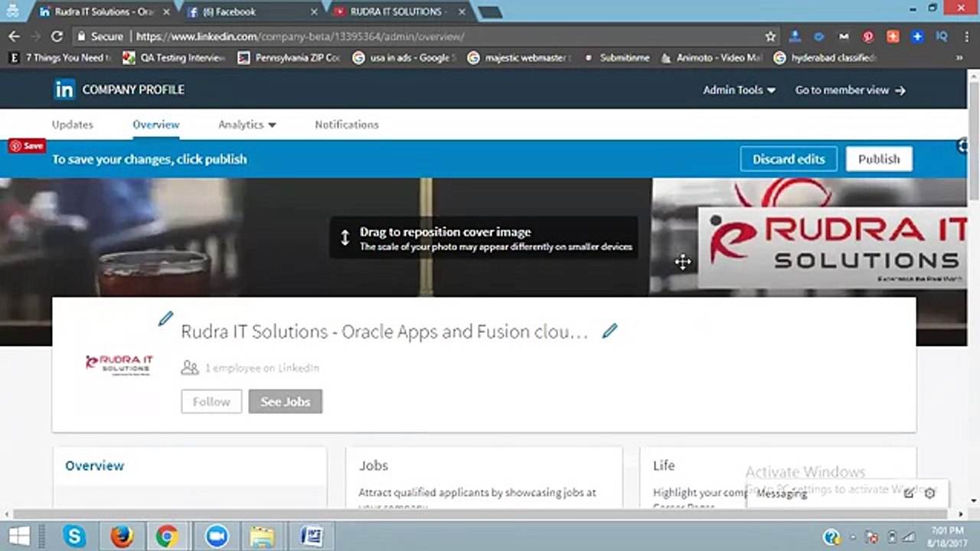This screenshot has width=980, height=551.
Task: Select the Overview section heading
Action: (x=94, y=465)
